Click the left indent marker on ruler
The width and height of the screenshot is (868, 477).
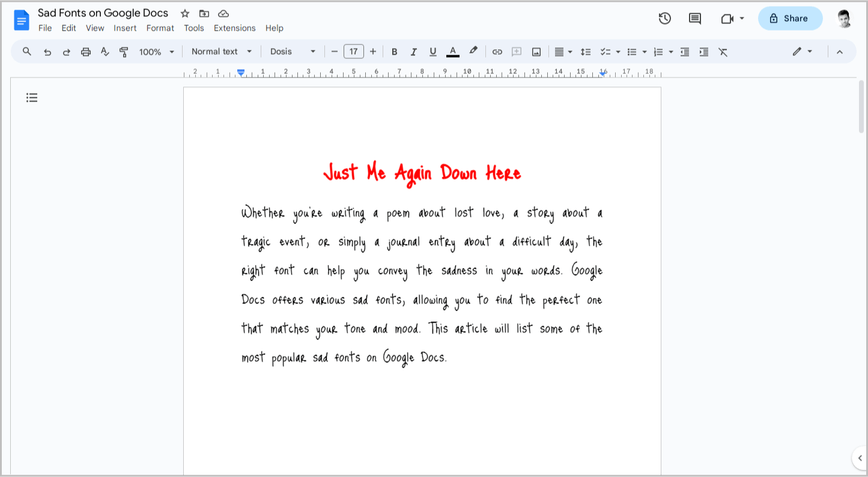pyautogui.click(x=241, y=73)
